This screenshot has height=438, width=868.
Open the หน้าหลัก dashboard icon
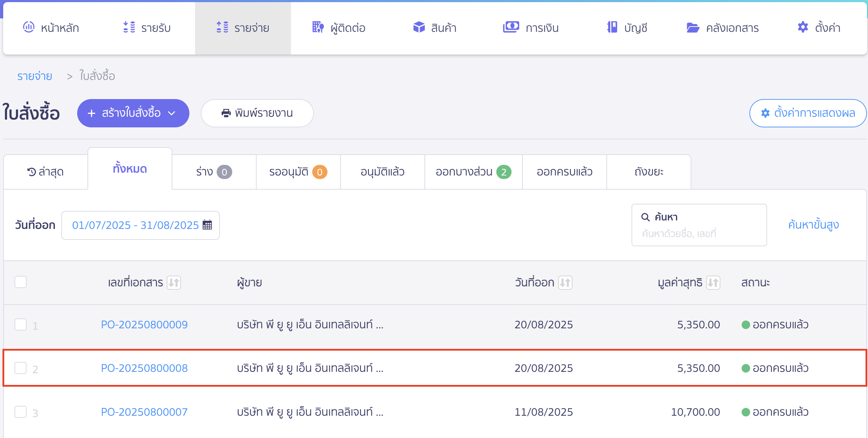tap(29, 27)
